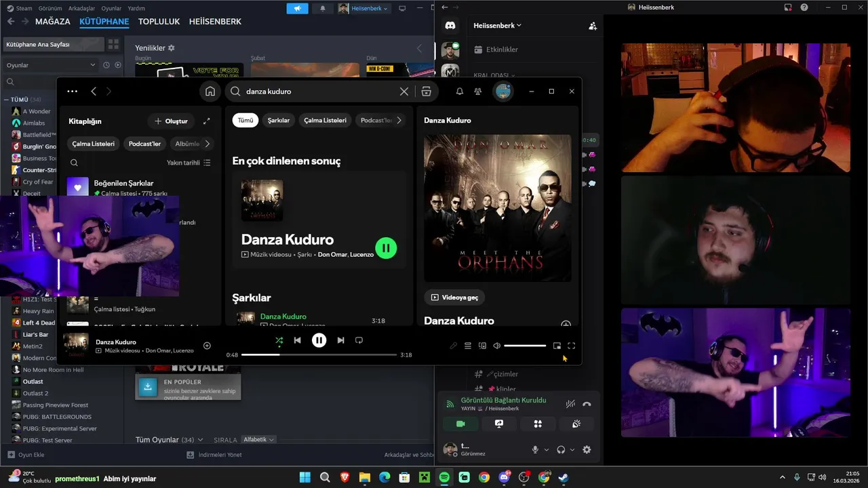Open MAĞAZA tab in Steam

click(x=53, y=22)
